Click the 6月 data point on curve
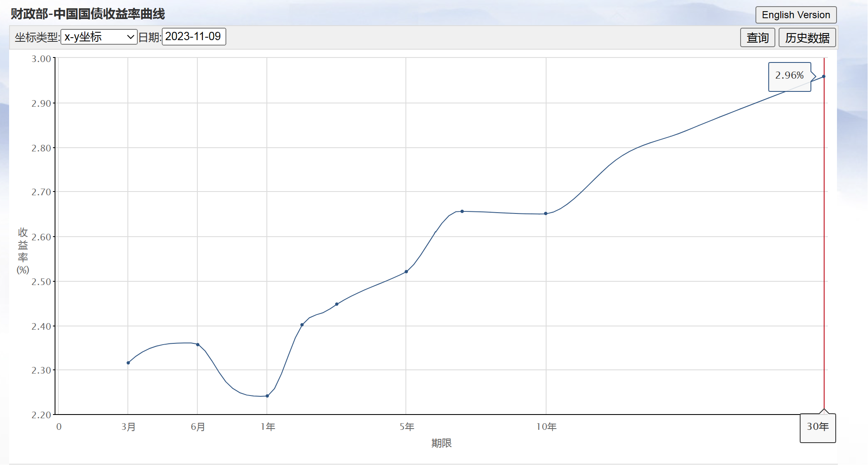This screenshot has width=868, height=465. [x=198, y=345]
